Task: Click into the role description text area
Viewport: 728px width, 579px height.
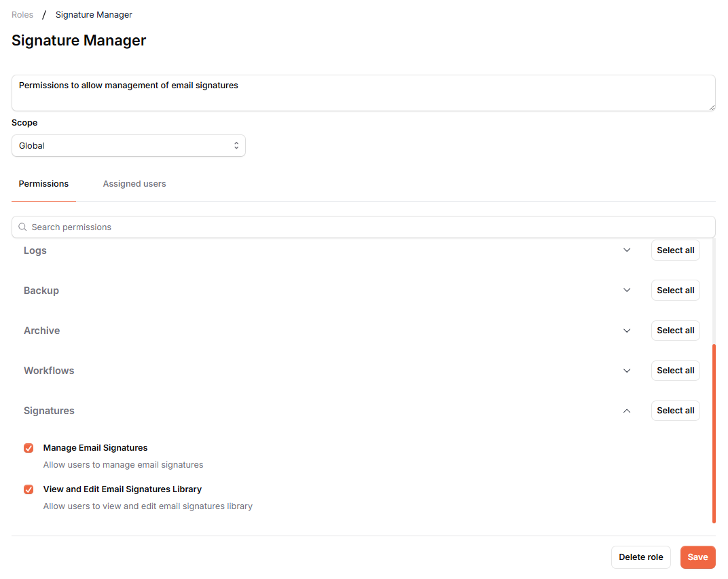Action: pyautogui.click(x=363, y=93)
